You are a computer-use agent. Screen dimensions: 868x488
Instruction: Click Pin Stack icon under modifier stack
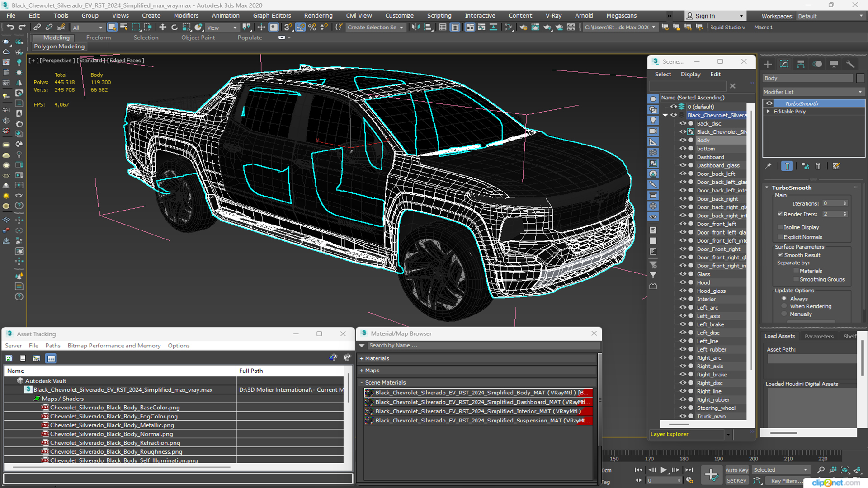tap(769, 166)
